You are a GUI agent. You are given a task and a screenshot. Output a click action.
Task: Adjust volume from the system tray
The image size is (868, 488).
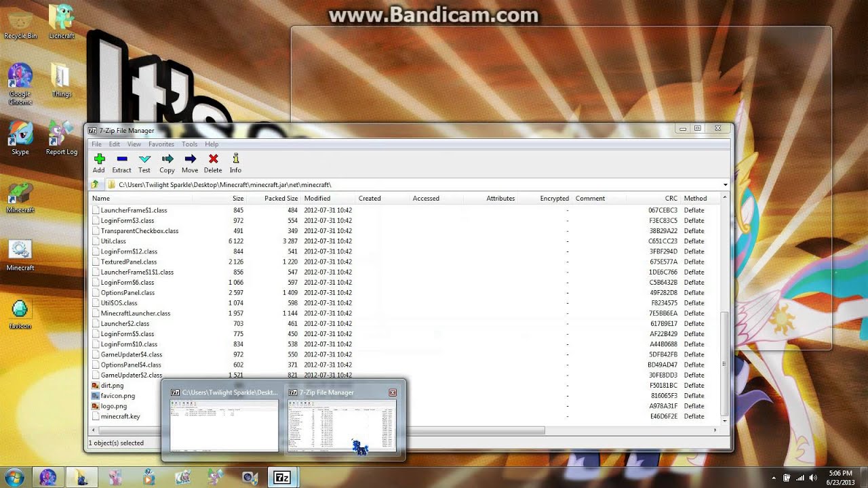(x=812, y=479)
